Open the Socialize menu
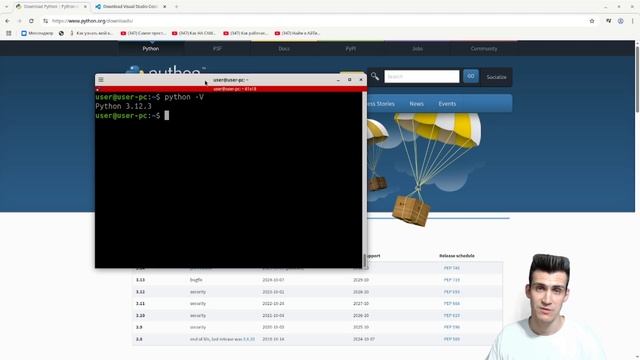Image resolution: width=640 pixels, height=360 pixels. click(496, 77)
